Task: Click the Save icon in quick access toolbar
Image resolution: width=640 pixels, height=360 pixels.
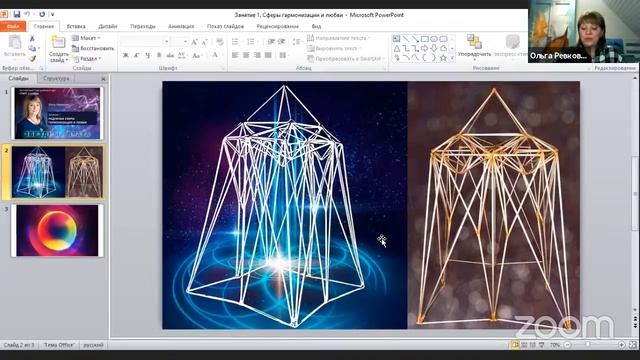Action: point(17,14)
